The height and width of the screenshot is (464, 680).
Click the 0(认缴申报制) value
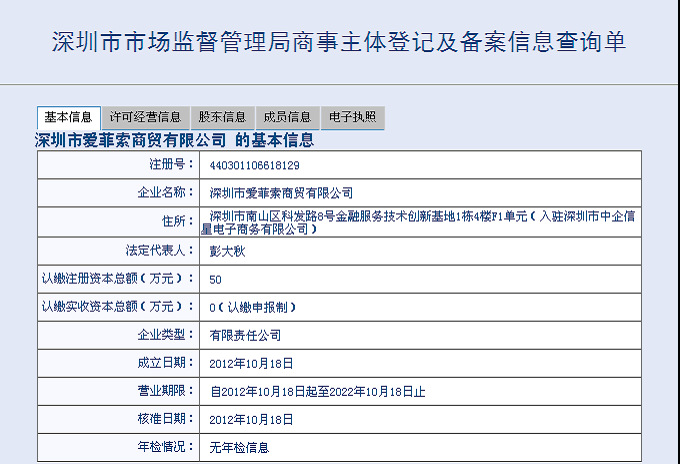(x=253, y=307)
